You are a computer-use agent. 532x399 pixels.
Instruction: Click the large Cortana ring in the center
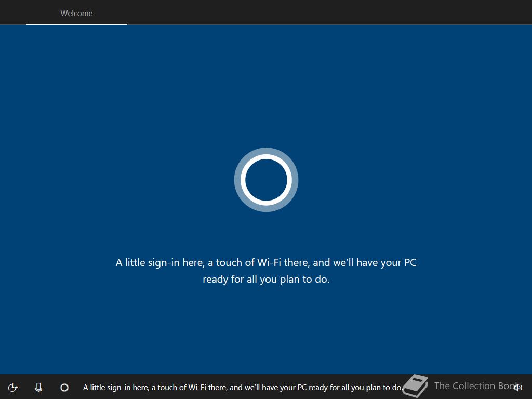click(x=266, y=180)
